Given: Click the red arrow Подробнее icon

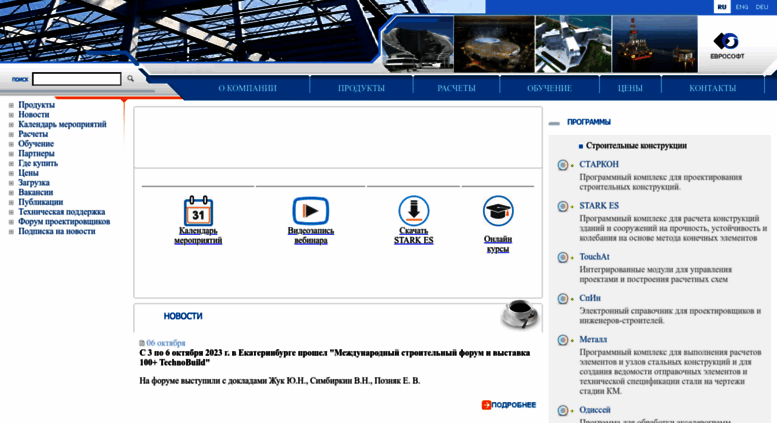Looking at the screenshot, I should click(x=486, y=405).
